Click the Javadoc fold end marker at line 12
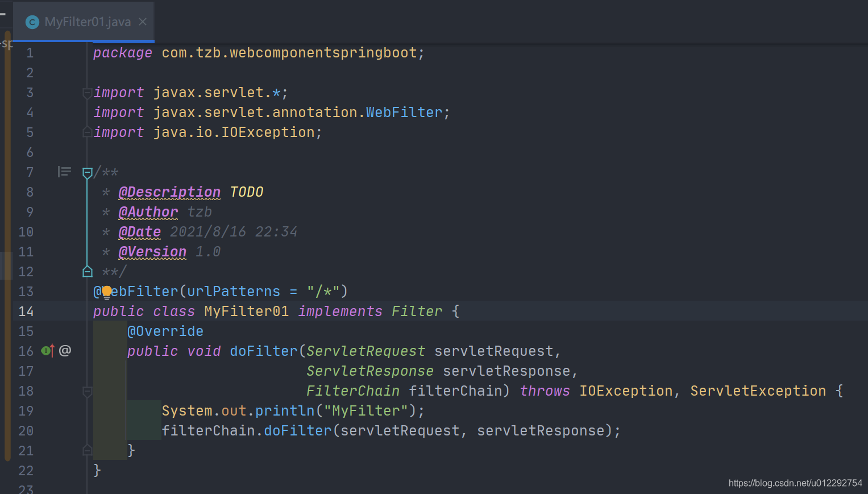 point(87,271)
